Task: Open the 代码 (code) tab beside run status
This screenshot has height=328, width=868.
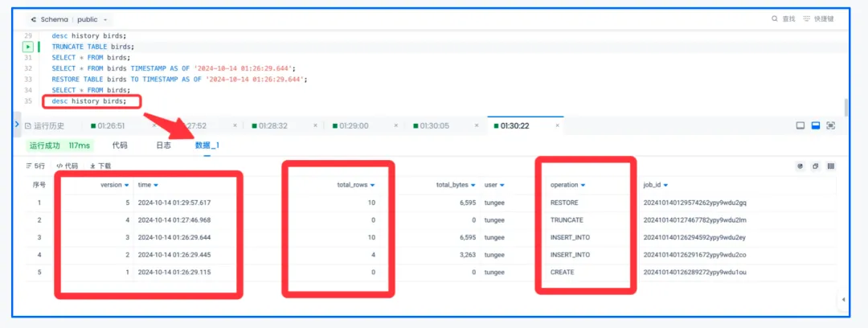Action: (120, 146)
